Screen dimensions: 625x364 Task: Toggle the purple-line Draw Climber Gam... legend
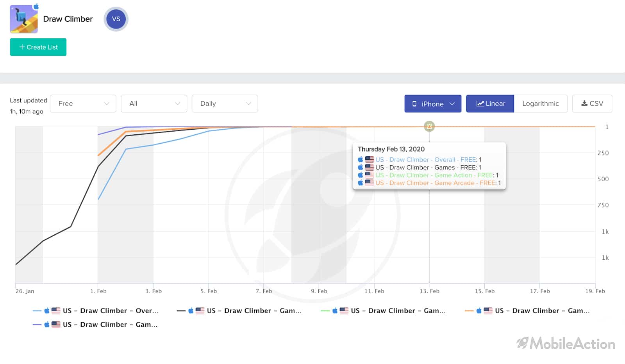pyautogui.click(x=95, y=325)
